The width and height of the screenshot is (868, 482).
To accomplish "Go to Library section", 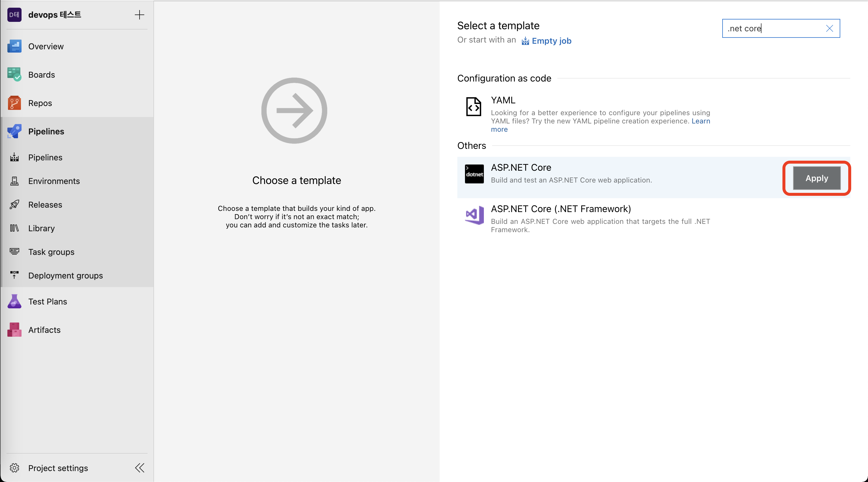I will tap(41, 228).
